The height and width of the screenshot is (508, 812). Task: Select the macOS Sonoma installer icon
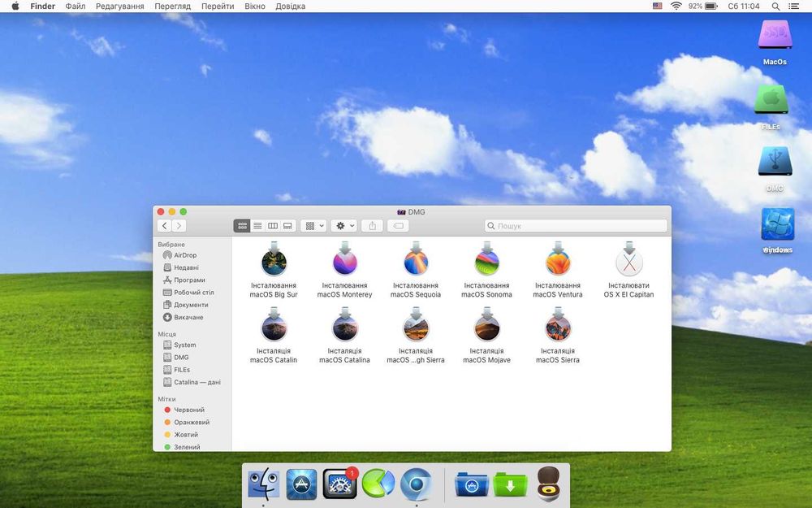486,261
